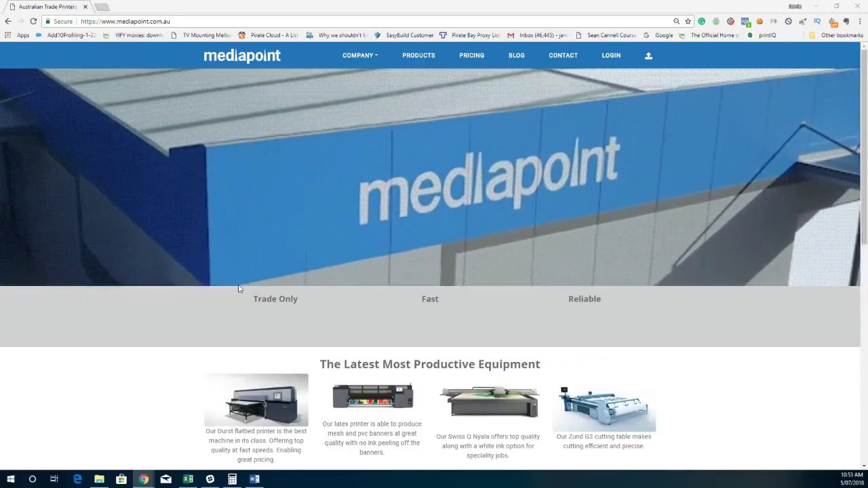Open the Other bookmarks folder
The width and height of the screenshot is (868, 488).
click(835, 35)
